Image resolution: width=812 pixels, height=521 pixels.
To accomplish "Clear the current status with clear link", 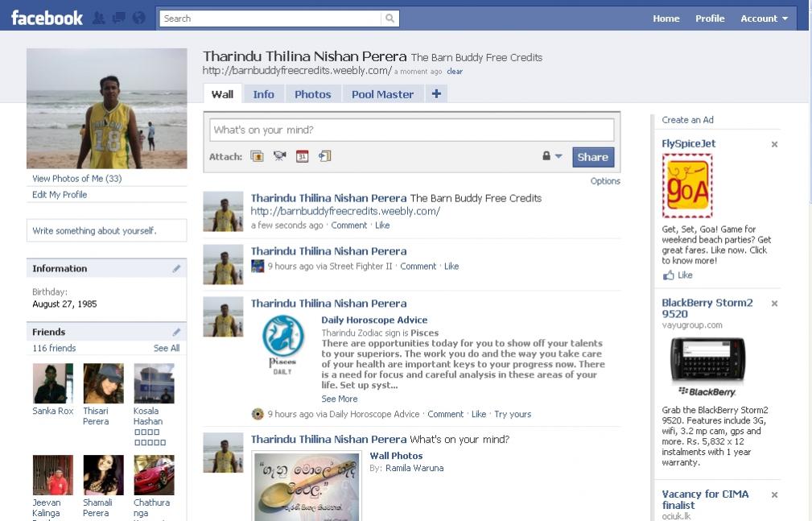I will click(455, 72).
